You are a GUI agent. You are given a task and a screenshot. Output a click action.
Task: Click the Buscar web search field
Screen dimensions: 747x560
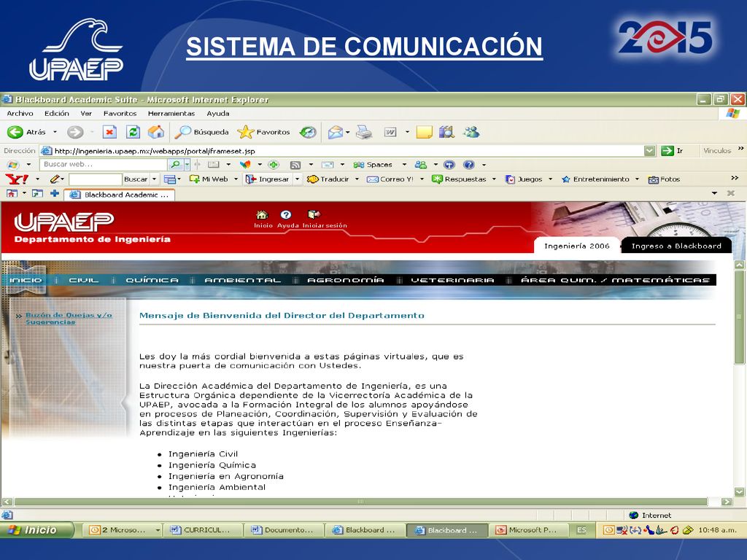[104, 164]
